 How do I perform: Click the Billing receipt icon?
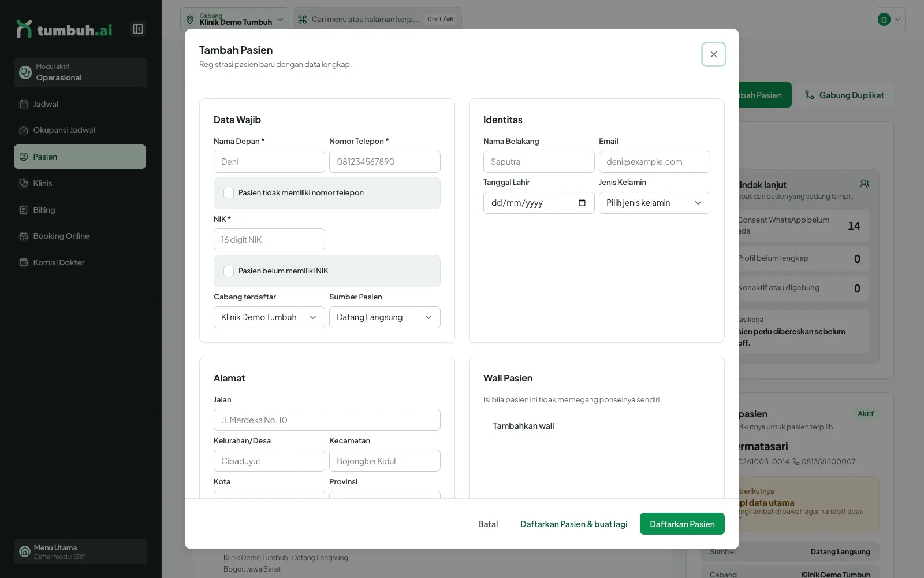pyautogui.click(x=24, y=210)
